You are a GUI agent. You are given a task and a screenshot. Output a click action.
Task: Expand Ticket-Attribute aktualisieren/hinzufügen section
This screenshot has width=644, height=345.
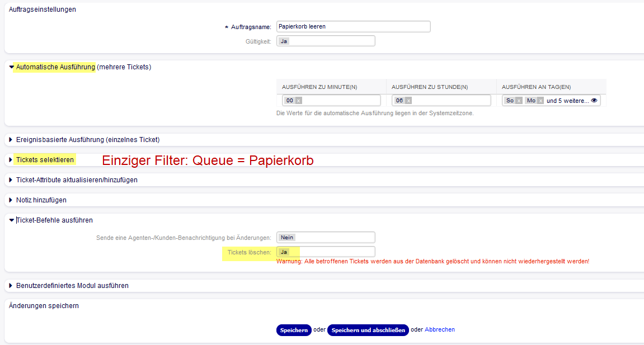pos(76,180)
